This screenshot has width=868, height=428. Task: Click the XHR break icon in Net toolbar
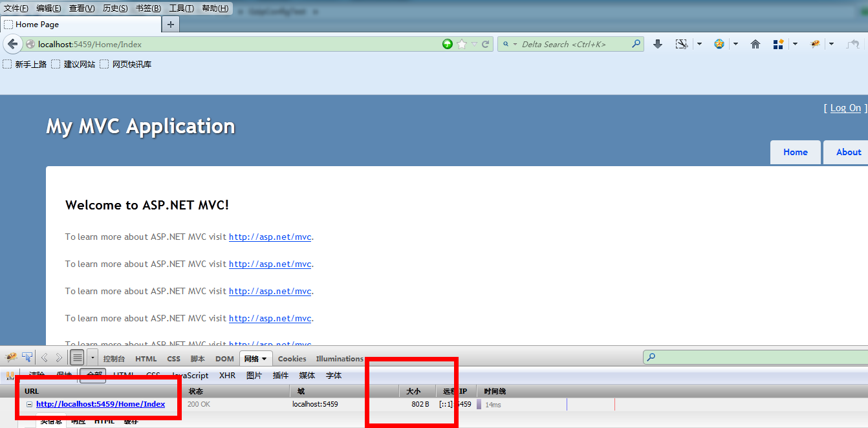tap(10, 376)
